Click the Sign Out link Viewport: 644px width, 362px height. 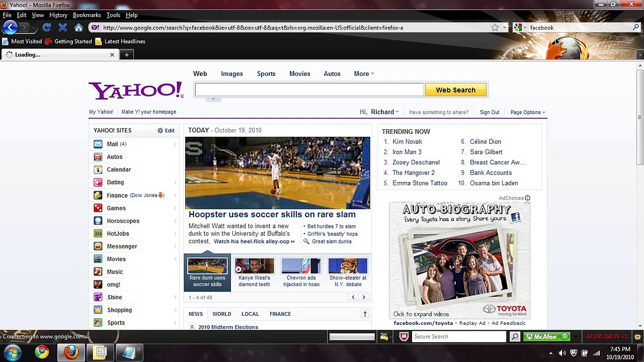(489, 113)
